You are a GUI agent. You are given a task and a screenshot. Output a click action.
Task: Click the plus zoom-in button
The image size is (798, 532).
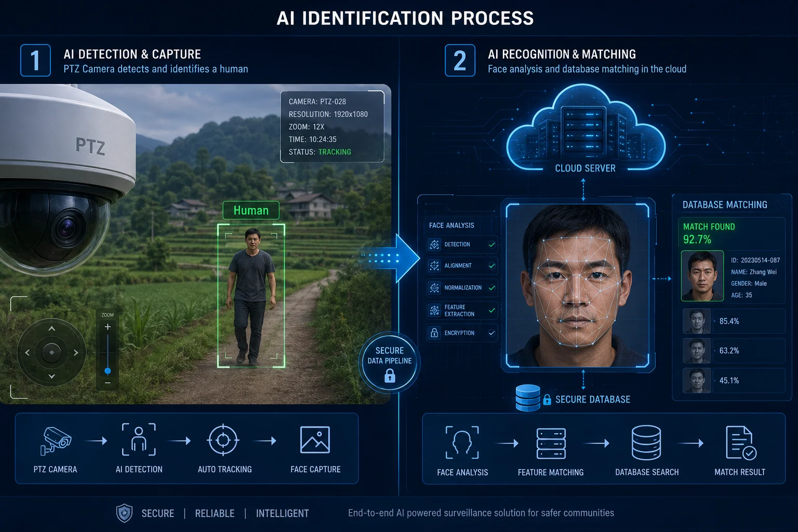click(x=108, y=327)
